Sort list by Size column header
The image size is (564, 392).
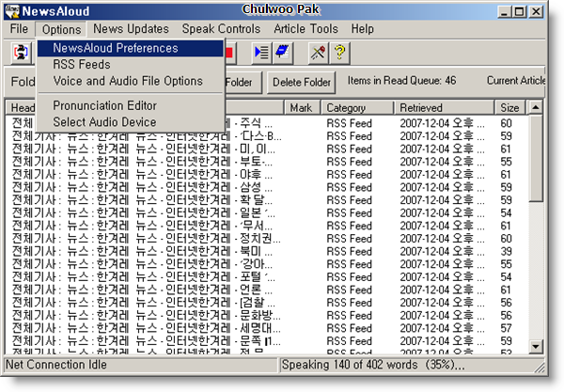point(510,107)
